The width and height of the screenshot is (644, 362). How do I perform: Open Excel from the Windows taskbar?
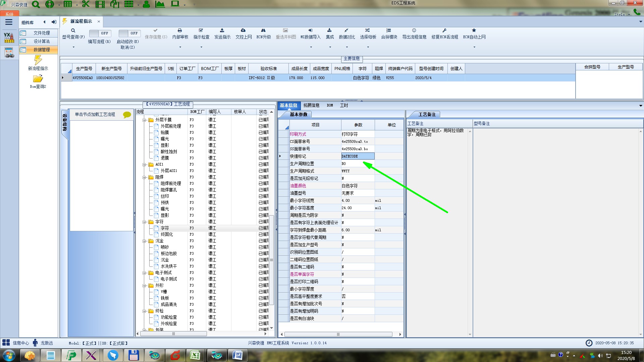pyautogui.click(x=195, y=355)
